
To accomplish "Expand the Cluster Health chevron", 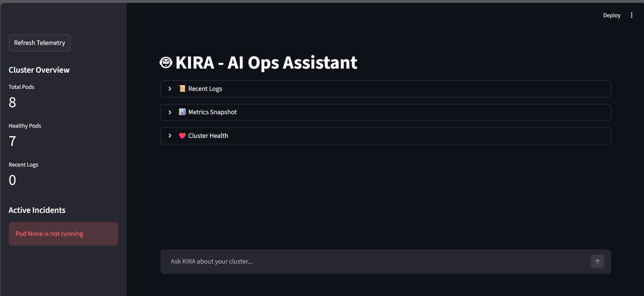I will point(170,136).
